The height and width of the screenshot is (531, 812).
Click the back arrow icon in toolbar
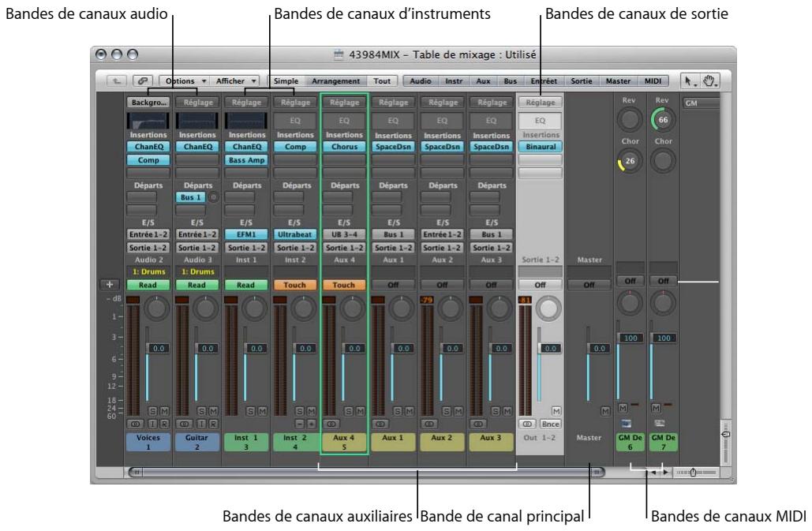pos(117,81)
